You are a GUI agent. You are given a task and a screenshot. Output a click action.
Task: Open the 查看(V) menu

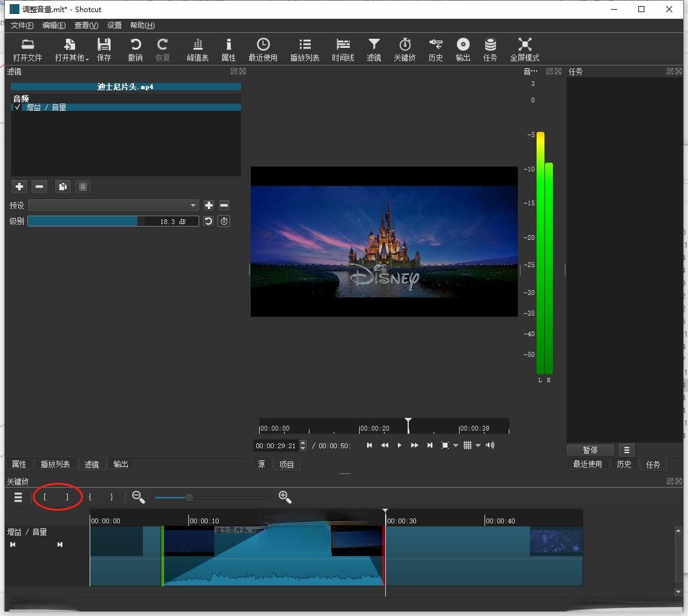[87, 25]
